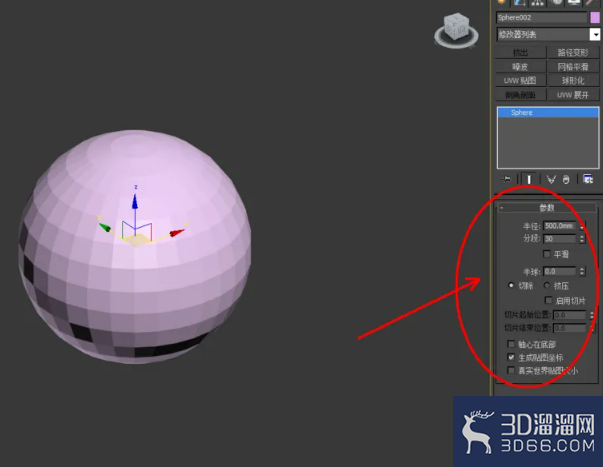Open the Modify command panel tab
Screen dimensions: 603x467
519,2
